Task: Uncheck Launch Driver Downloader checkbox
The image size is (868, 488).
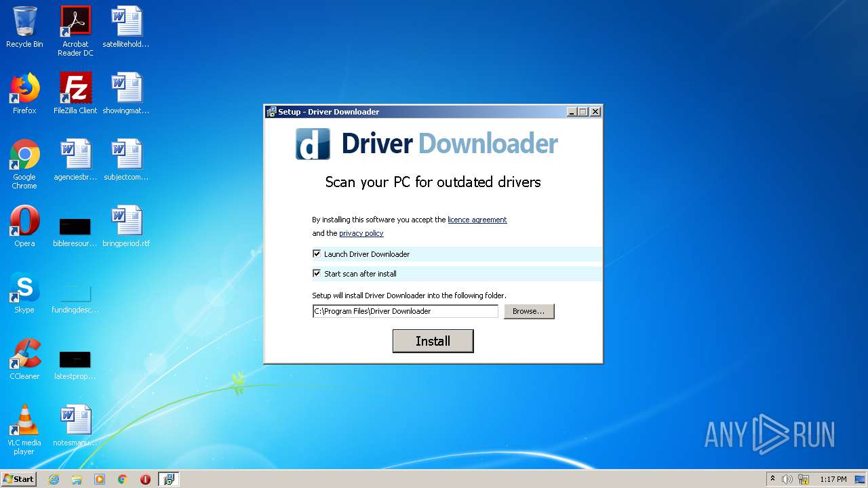Action: (317, 253)
